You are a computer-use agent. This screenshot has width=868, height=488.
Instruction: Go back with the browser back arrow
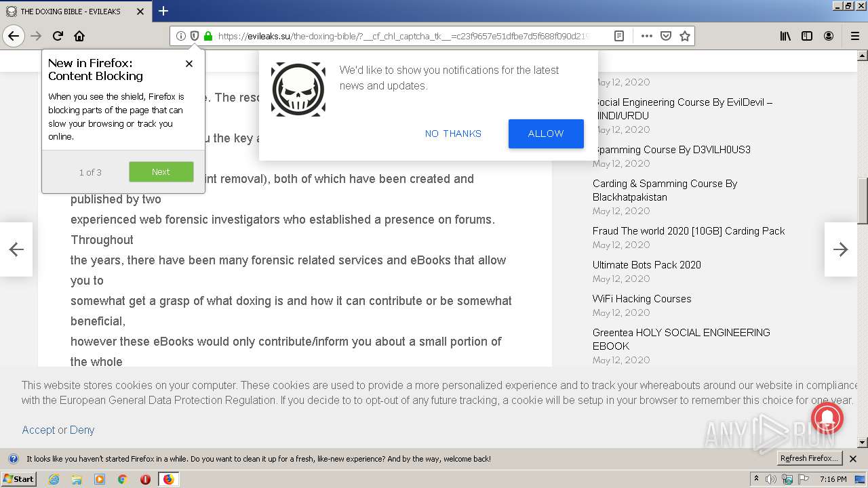tap(14, 36)
